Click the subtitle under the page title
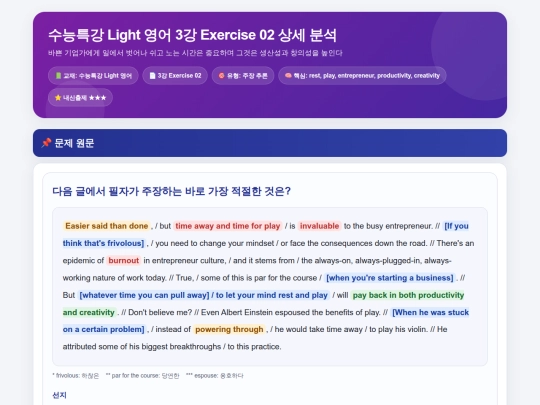540x405 pixels. coord(195,53)
